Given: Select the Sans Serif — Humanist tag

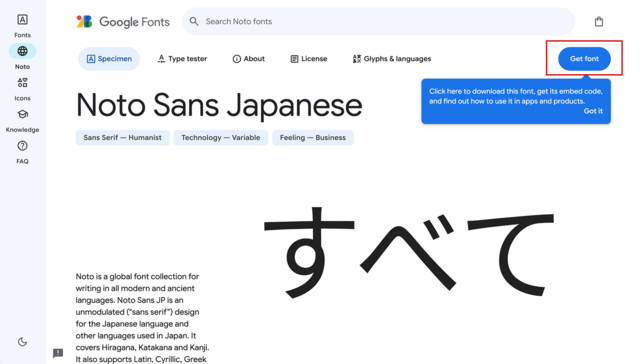Looking at the screenshot, I should (x=122, y=138).
